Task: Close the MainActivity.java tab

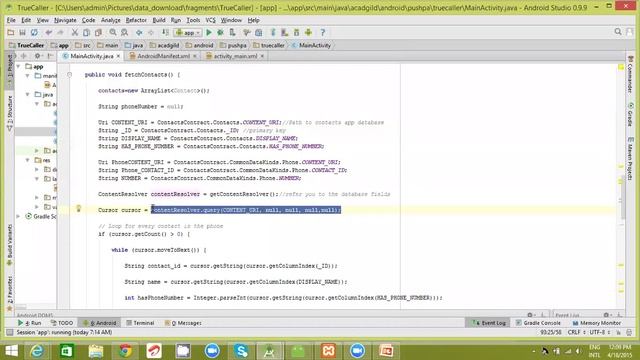Action: click(x=118, y=56)
